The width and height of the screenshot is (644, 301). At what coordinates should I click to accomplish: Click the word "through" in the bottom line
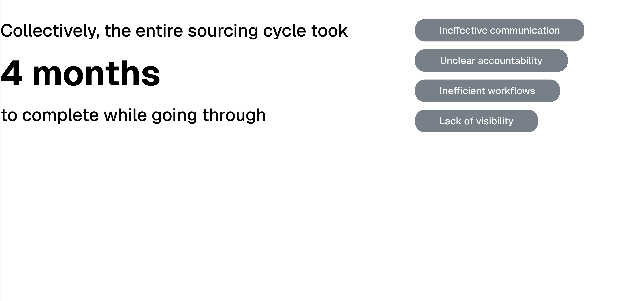tap(234, 115)
